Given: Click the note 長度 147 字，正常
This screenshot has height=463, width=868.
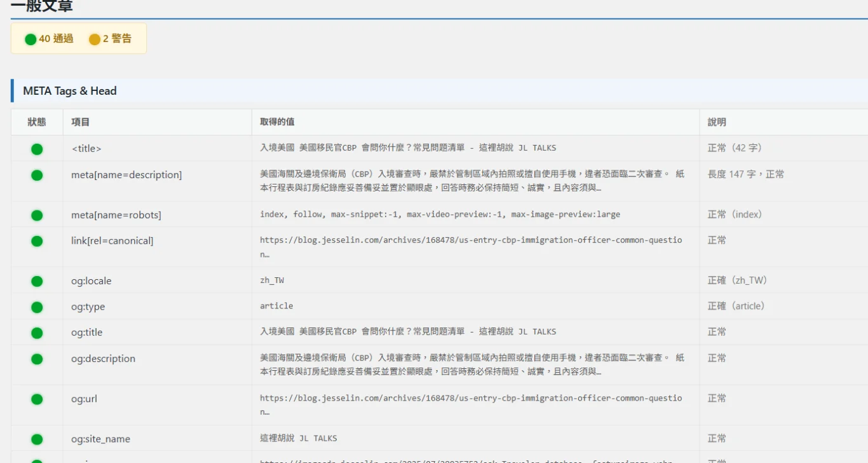Looking at the screenshot, I should coord(746,174).
